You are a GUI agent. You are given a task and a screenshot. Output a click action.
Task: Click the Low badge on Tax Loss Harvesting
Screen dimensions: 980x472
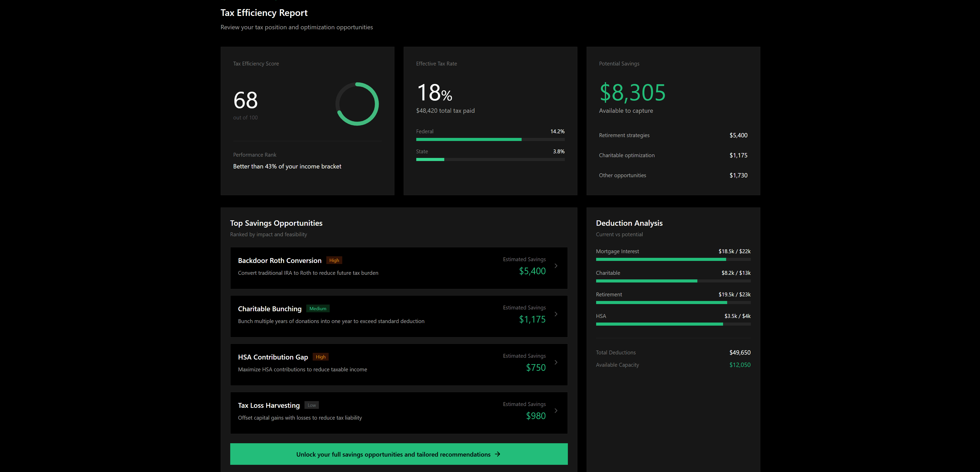tap(312, 405)
